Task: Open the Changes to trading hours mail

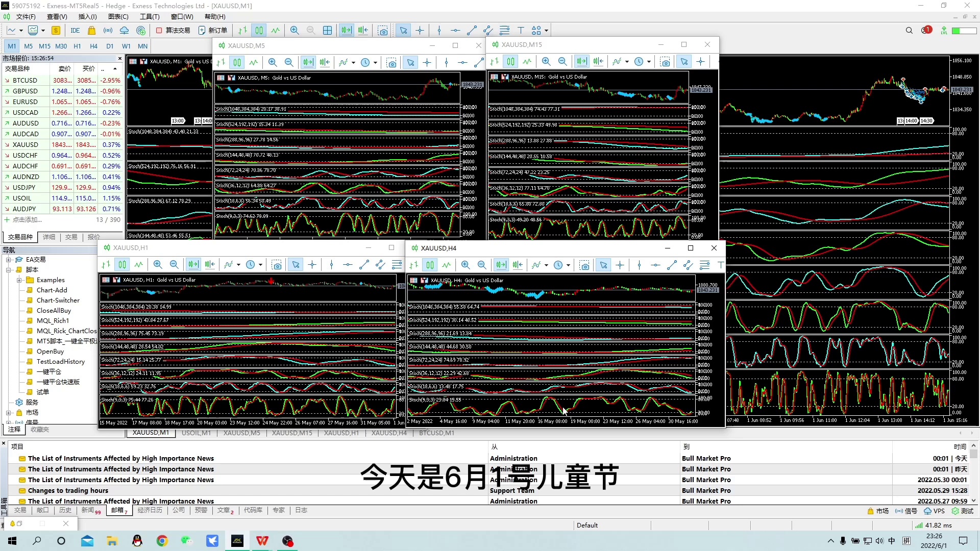Action: click(x=68, y=490)
